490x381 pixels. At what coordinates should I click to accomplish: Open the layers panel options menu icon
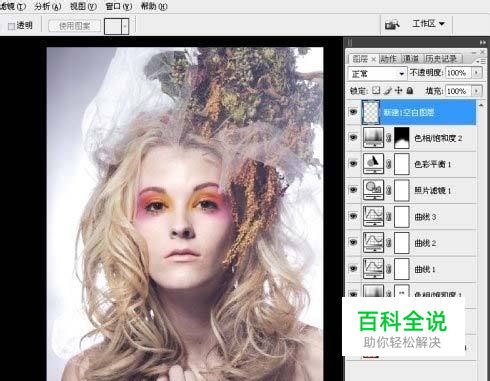(481, 61)
